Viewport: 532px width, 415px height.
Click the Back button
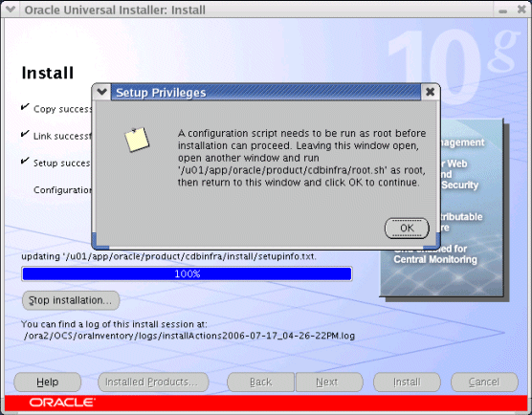pyautogui.click(x=260, y=382)
